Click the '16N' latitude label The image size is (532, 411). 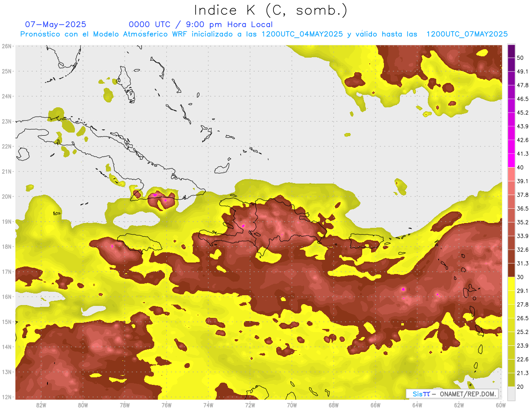[7, 297]
